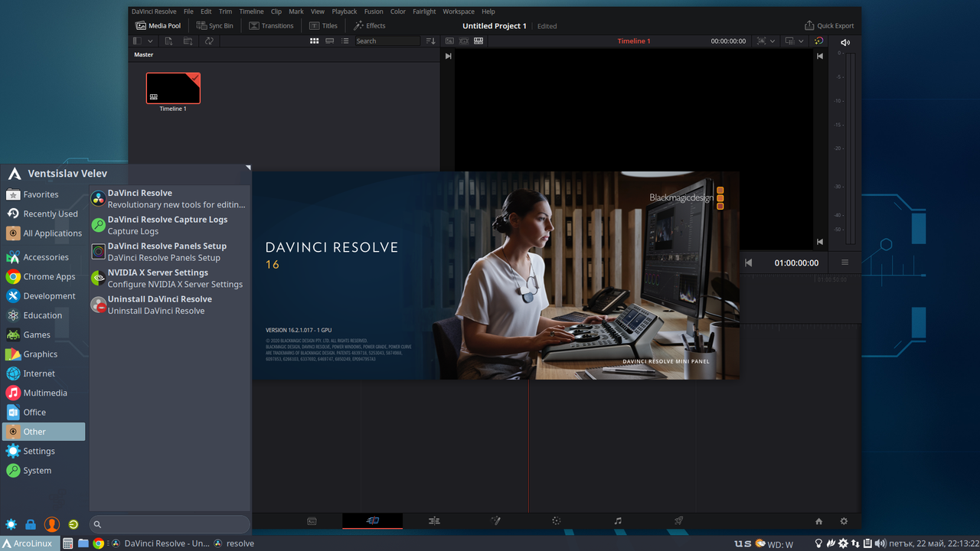This screenshot has height=551, width=980.
Task: Open All Applications category
Action: (x=44, y=233)
